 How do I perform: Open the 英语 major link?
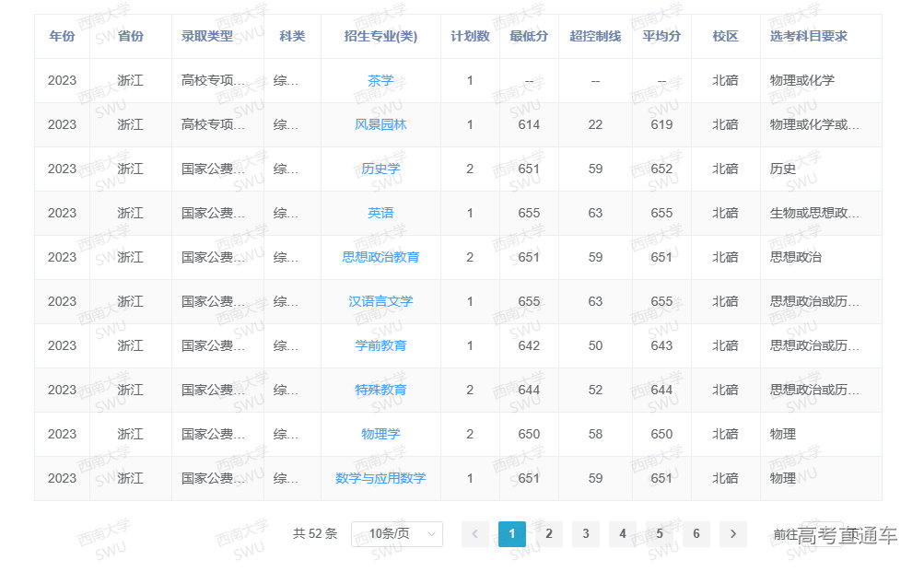click(x=380, y=213)
